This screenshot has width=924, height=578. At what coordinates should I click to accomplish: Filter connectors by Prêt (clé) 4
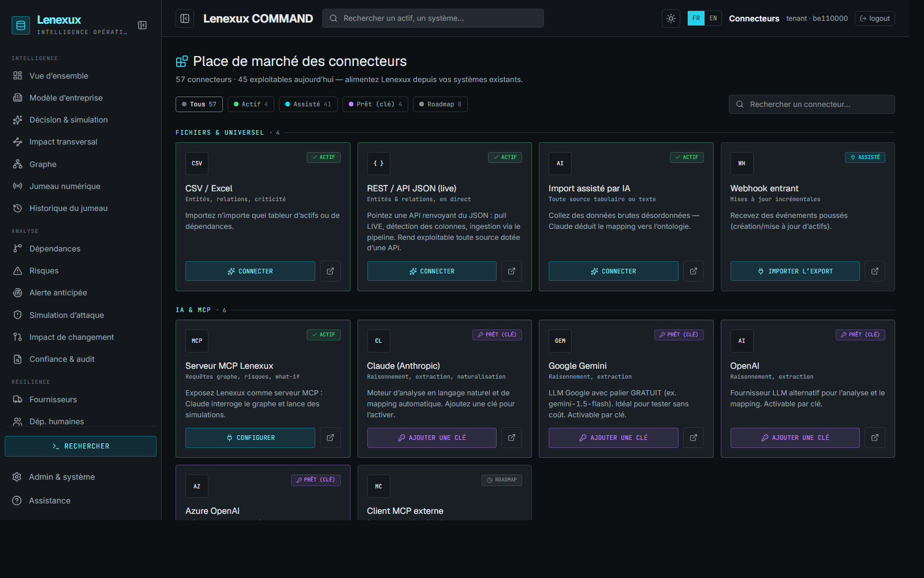coord(375,105)
